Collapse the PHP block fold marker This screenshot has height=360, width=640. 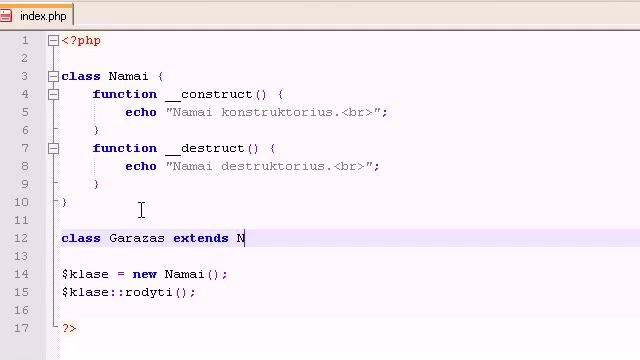(x=53, y=40)
